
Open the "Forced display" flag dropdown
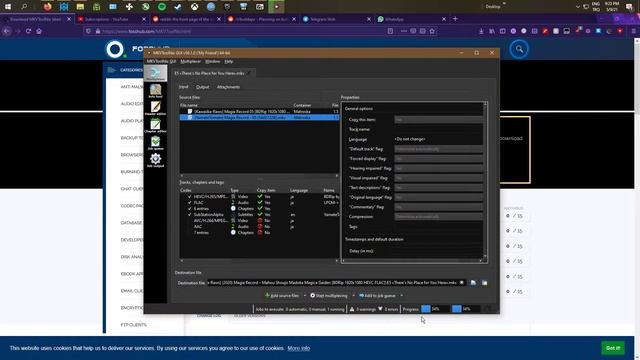[438, 159]
